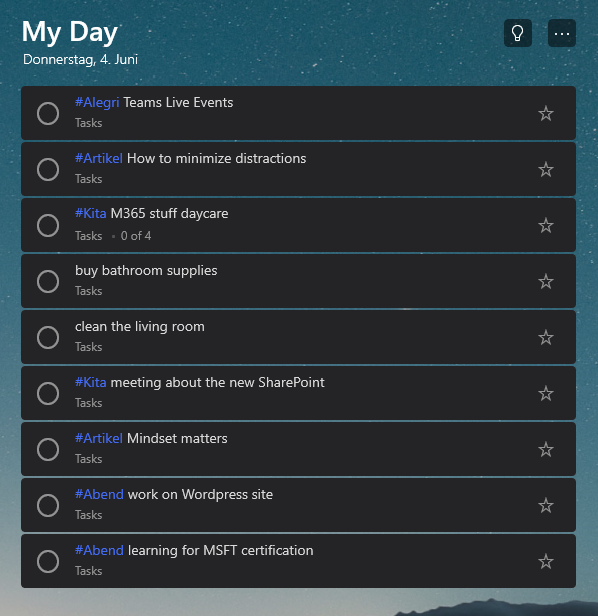Star the MSFT certification learning task

546,561
